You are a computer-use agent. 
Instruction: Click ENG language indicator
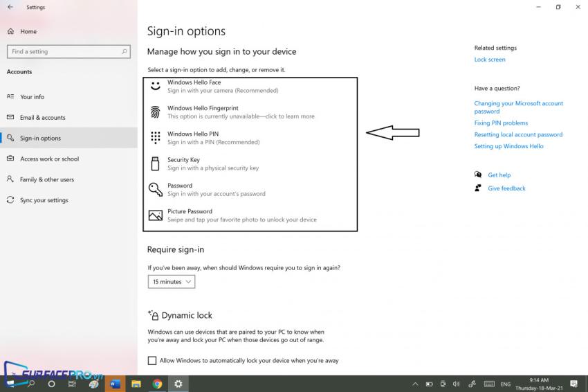tap(505, 384)
